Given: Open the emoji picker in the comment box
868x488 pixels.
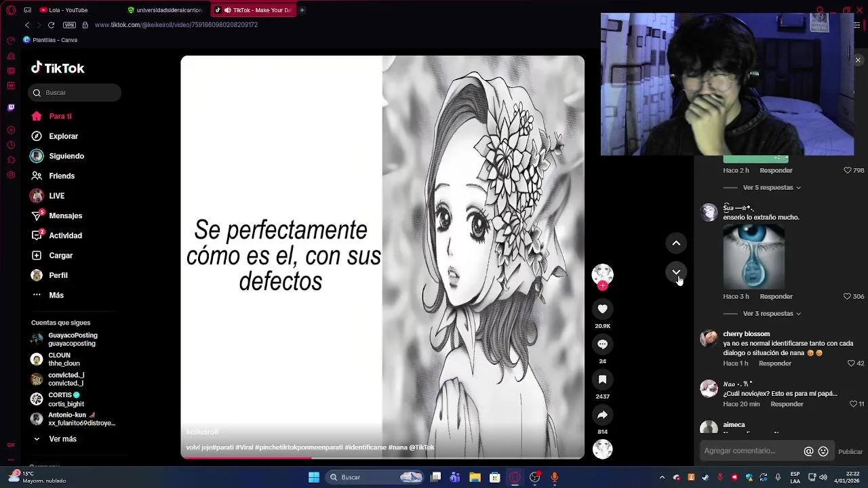Looking at the screenshot, I should click(823, 451).
